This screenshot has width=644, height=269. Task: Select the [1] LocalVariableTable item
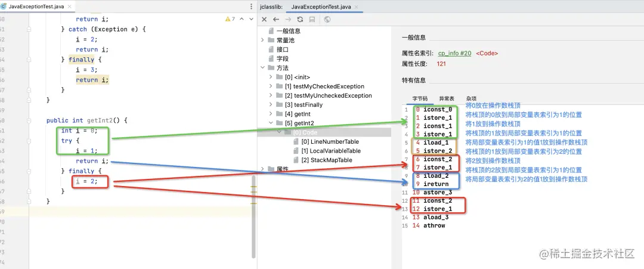click(x=332, y=151)
